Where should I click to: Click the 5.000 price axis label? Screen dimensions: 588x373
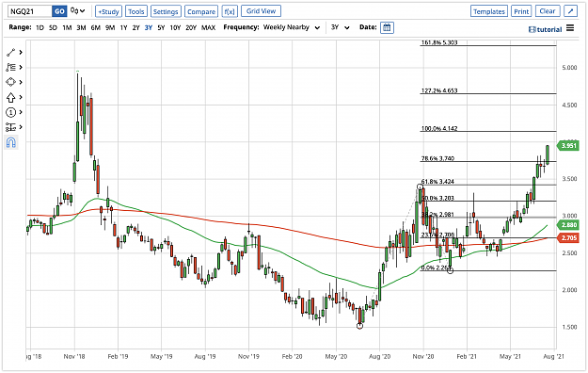coord(569,68)
